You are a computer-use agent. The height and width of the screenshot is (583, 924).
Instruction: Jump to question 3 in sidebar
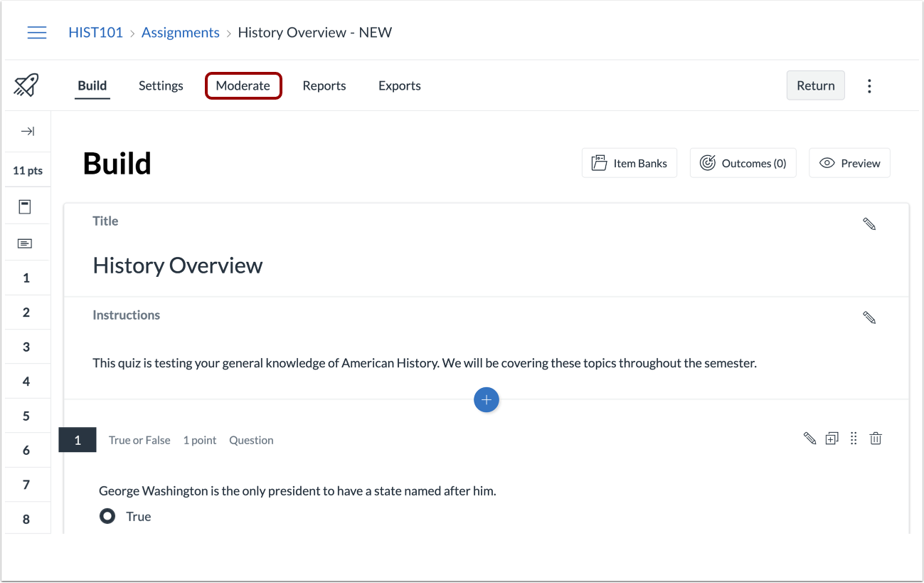point(26,347)
